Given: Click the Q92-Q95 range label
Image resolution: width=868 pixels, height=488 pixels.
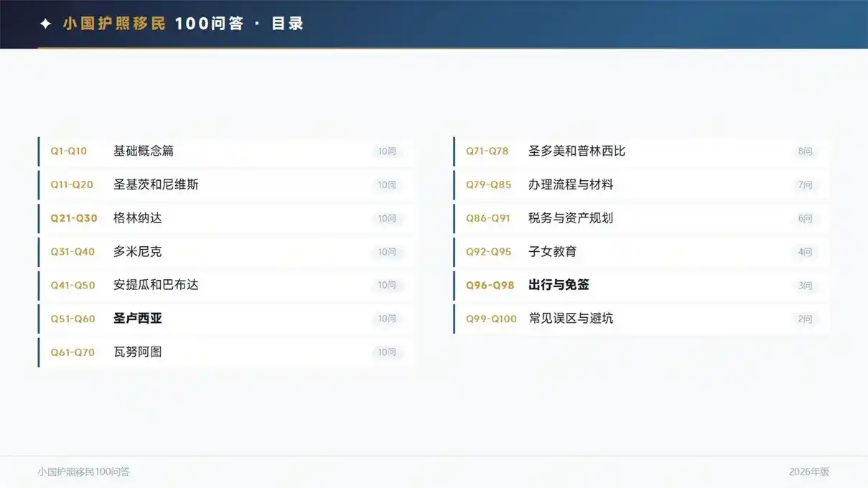Looking at the screenshot, I should (489, 252).
